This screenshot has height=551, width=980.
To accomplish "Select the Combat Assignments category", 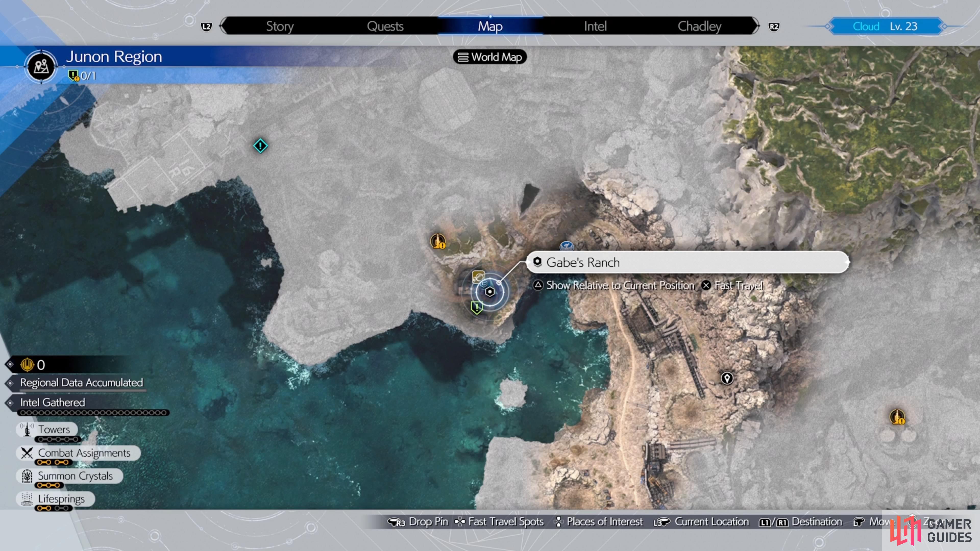I will coord(78,453).
